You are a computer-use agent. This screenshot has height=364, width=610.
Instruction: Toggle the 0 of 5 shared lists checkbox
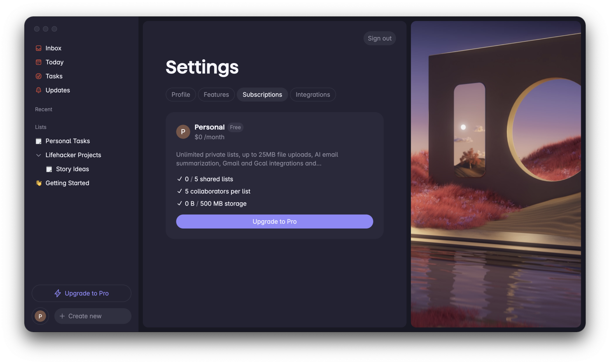(x=179, y=178)
